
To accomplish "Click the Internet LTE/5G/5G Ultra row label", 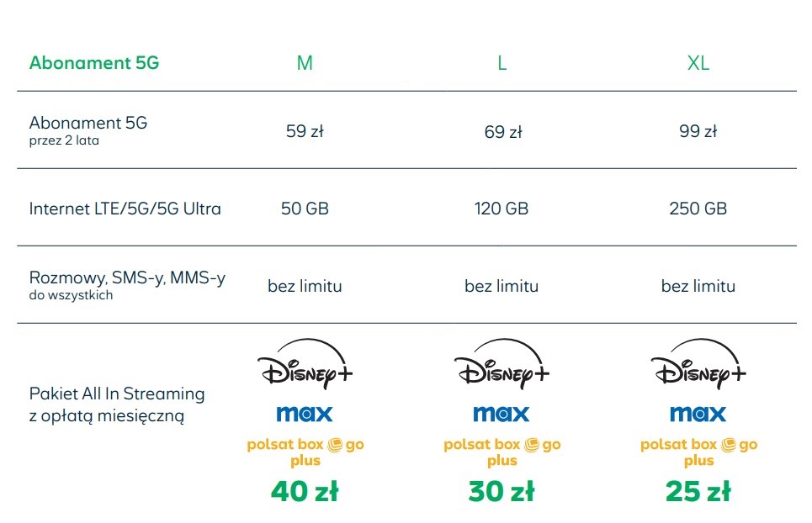I will [125, 209].
